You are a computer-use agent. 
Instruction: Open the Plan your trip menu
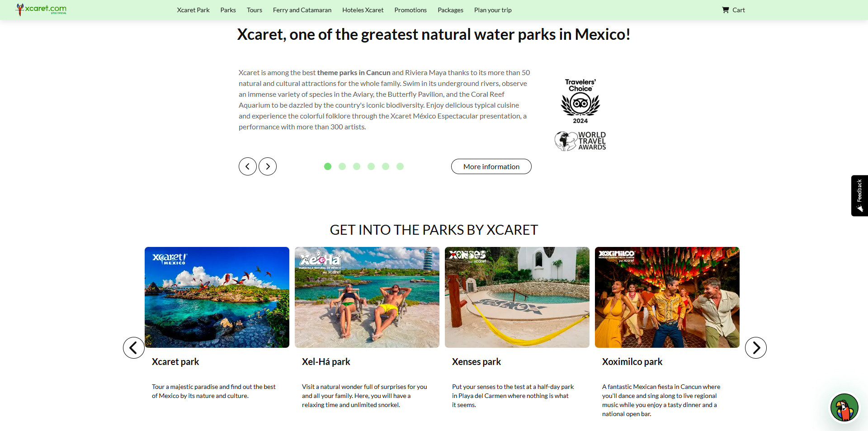point(493,10)
